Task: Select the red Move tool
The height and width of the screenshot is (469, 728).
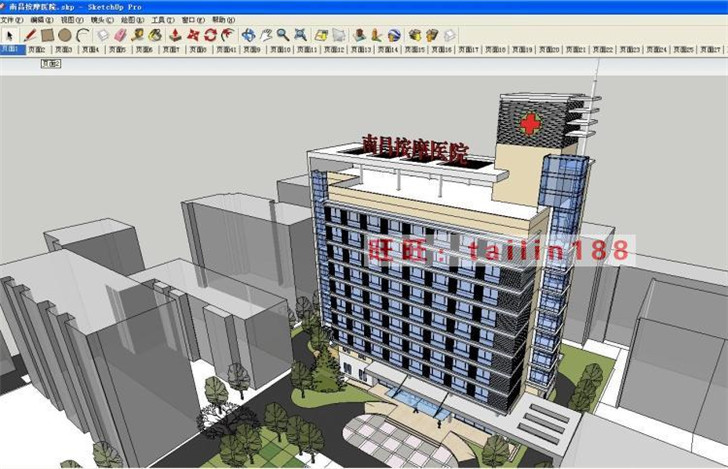Action: (x=193, y=35)
